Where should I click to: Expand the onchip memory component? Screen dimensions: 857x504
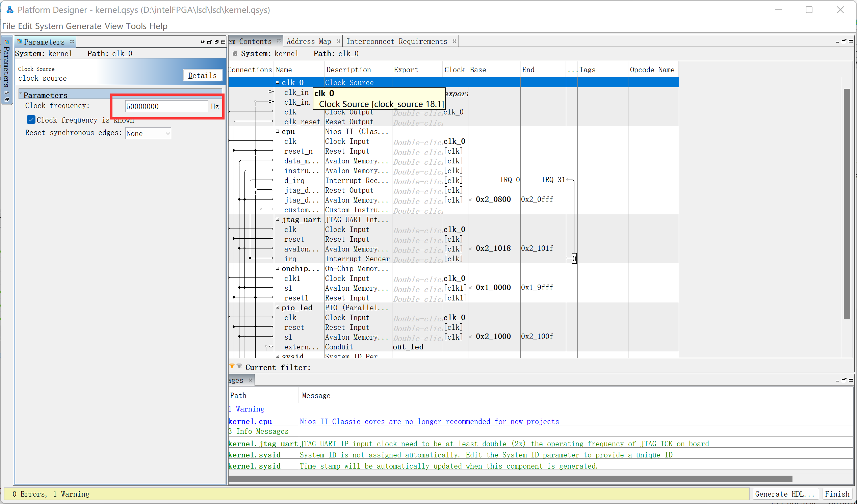(x=278, y=268)
